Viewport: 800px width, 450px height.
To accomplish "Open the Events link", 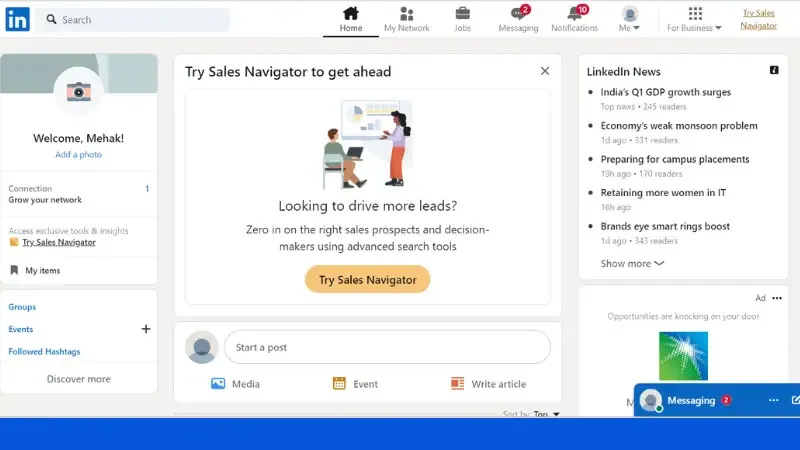I will (20, 329).
